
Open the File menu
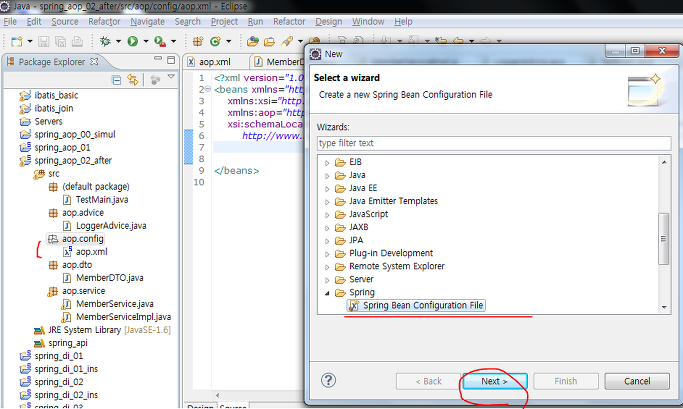coord(10,21)
